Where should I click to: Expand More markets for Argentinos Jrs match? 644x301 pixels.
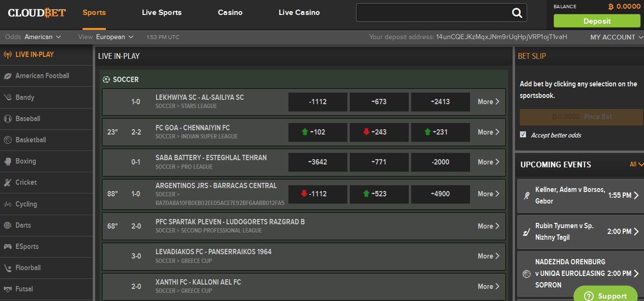[x=488, y=194]
